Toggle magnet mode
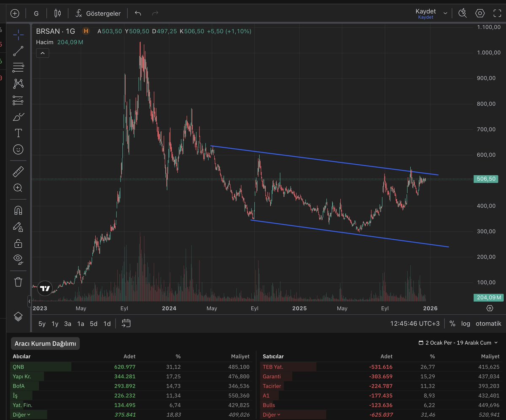The width and height of the screenshot is (506, 420). click(18, 210)
